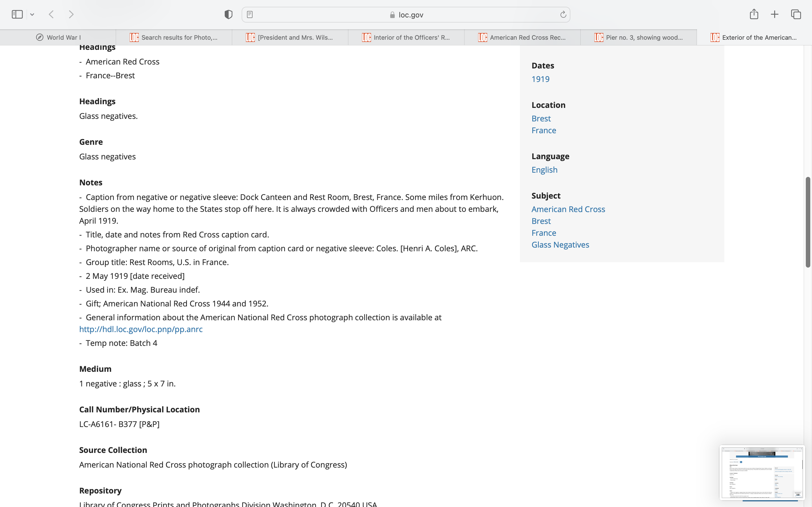Open the hdl.loc.gov pp.anrc collection link
The height and width of the screenshot is (507, 812).
pos(141,329)
